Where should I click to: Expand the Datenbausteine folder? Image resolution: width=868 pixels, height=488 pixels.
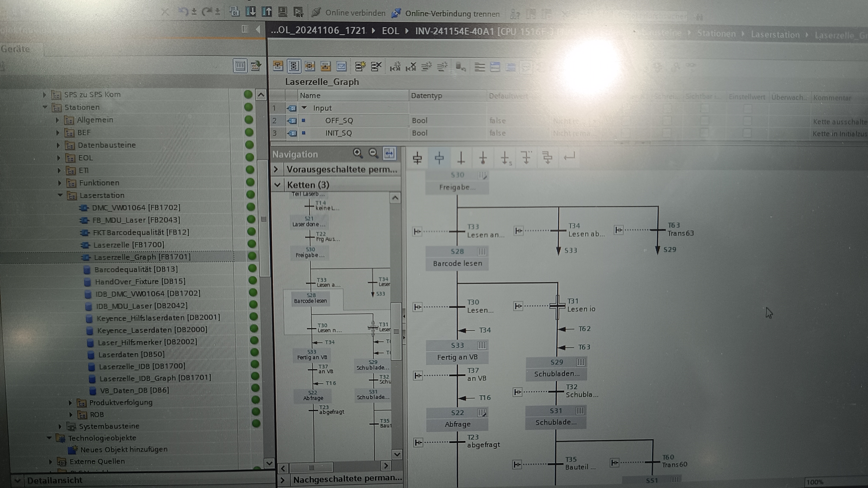58,145
